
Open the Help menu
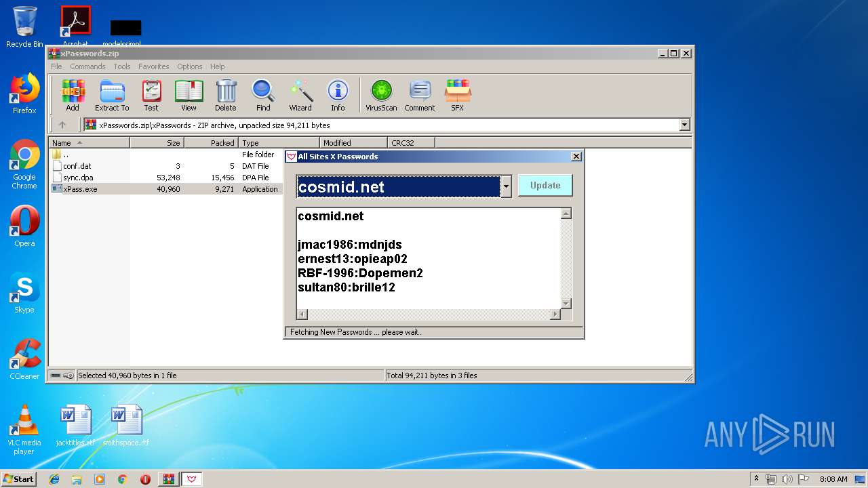pos(217,66)
